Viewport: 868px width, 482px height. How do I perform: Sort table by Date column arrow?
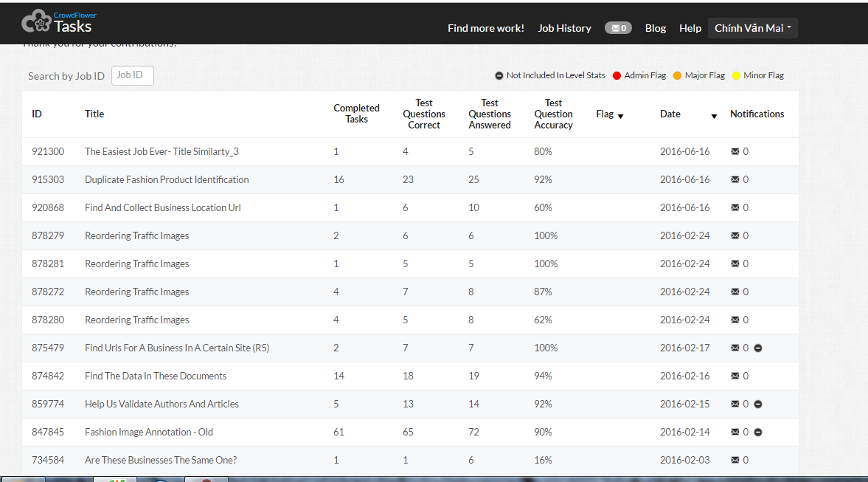click(714, 116)
